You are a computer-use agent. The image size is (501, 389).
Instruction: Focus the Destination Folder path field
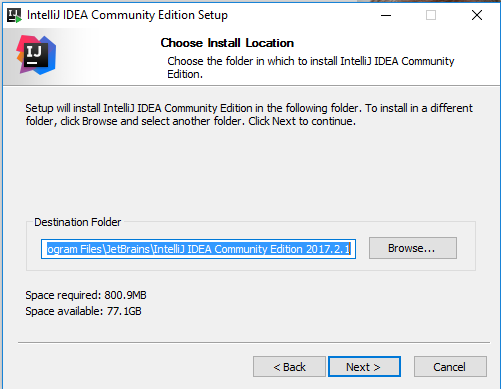pos(198,249)
